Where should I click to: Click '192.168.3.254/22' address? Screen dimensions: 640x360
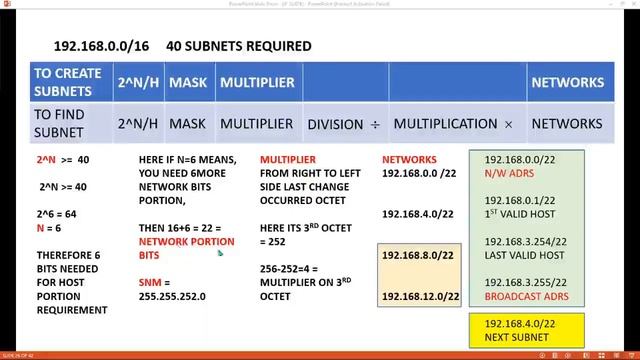point(526,242)
